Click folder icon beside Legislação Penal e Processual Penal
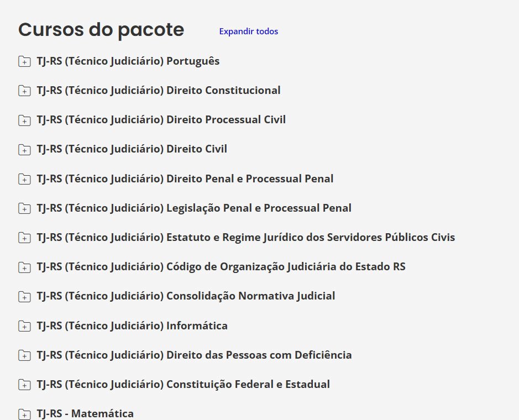The width and height of the screenshot is (519, 420). (24, 208)
